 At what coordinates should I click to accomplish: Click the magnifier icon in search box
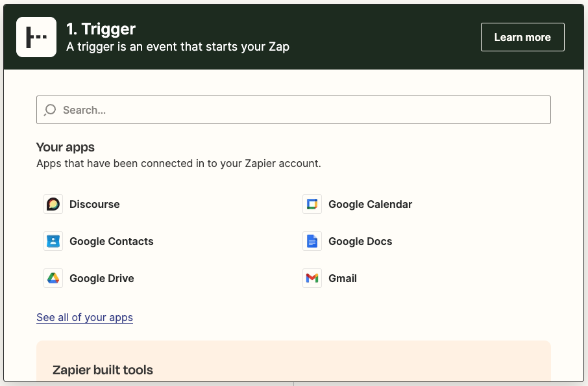[x=50, y=110]
